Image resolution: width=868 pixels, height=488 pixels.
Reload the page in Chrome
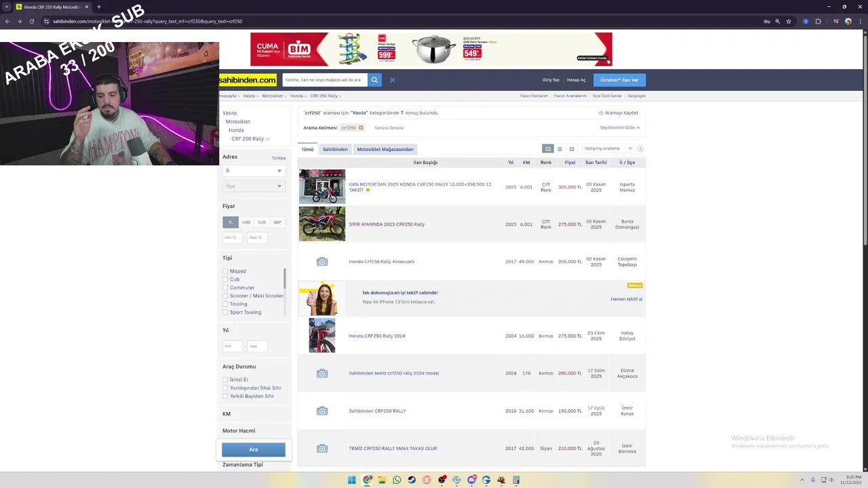[x=31, y=21]
